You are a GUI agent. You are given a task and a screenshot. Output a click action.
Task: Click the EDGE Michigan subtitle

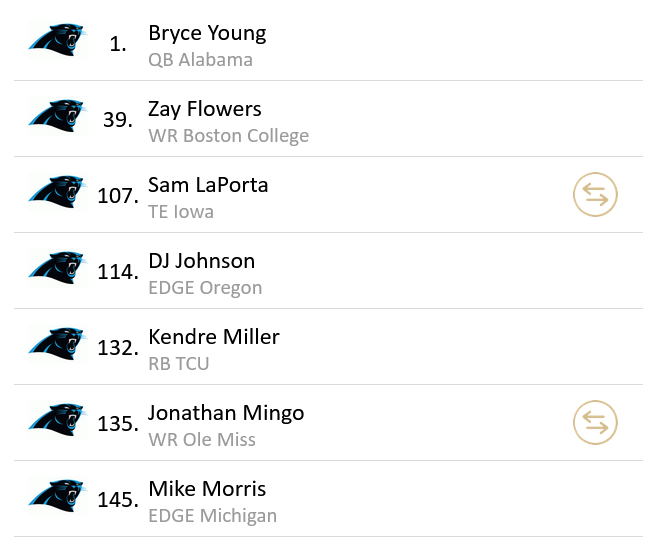(x=213, y=516)
